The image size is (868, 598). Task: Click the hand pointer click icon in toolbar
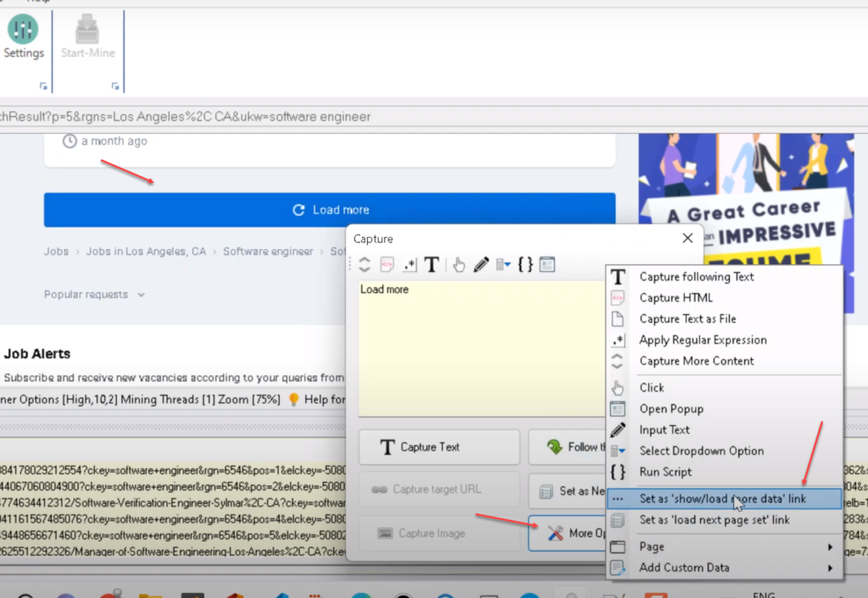459,265
